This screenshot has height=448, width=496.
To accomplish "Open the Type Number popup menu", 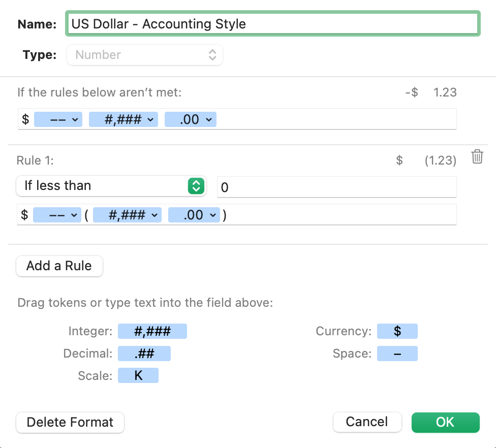I will pos(145,55).
